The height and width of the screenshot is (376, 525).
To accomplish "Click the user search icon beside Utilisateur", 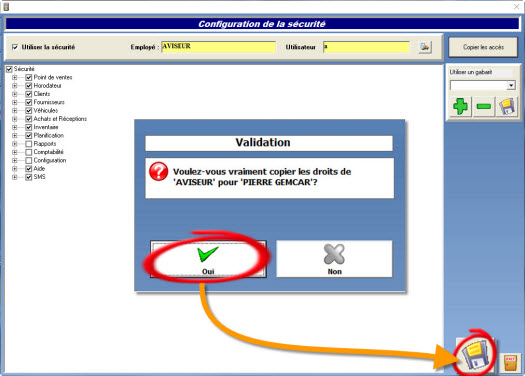I will tap(425, 47).
